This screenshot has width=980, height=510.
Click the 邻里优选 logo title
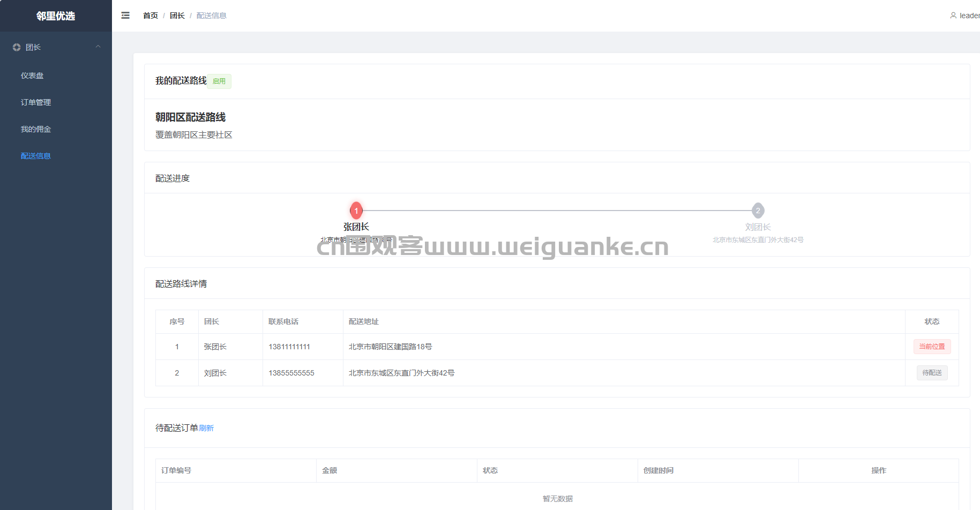[x=56, y=16]
